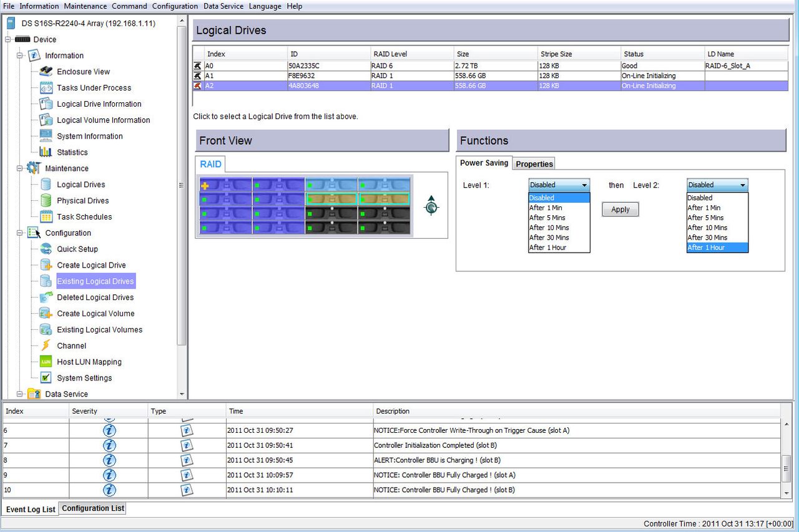Collapse the Maintenance tree node
Image resolution: width=799 pixels, height=532 pixels.
coord(20,168)
